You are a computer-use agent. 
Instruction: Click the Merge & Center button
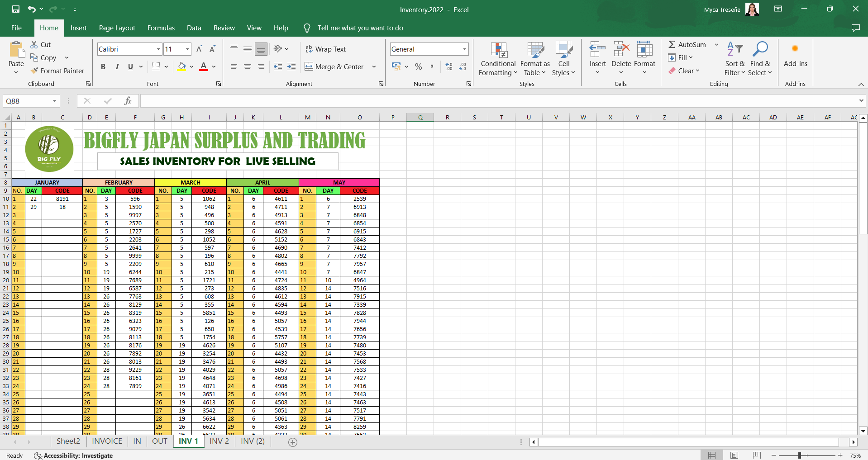[334, 66]
